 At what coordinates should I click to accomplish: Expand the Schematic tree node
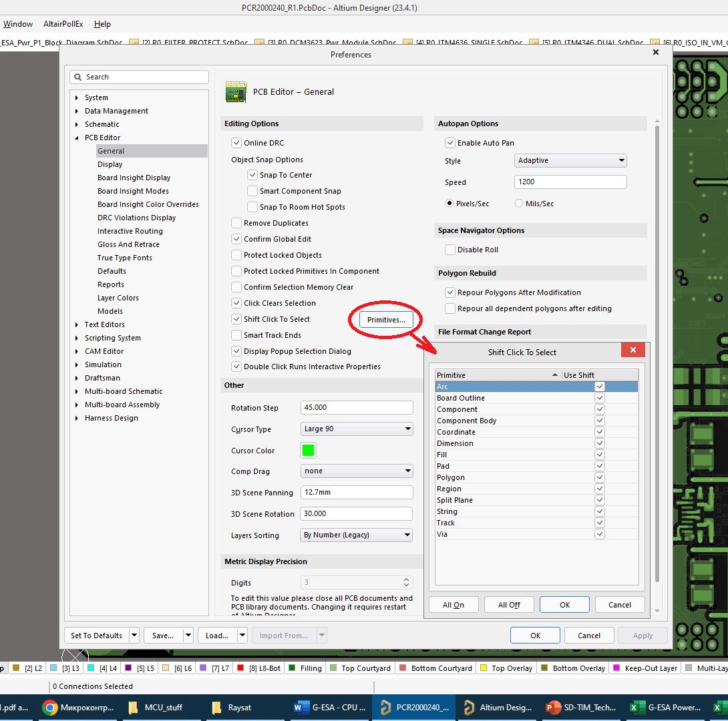click(x=77, y=124)
